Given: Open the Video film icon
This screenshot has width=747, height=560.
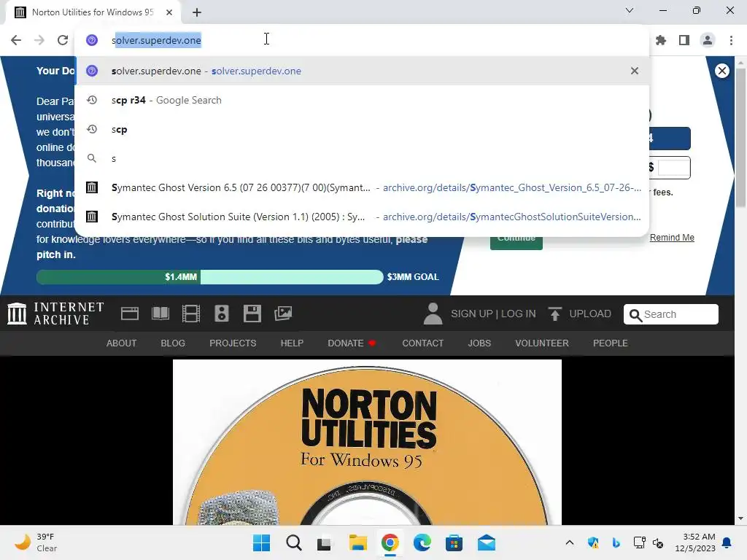Looking at the screenshot, I should [191, 314].
